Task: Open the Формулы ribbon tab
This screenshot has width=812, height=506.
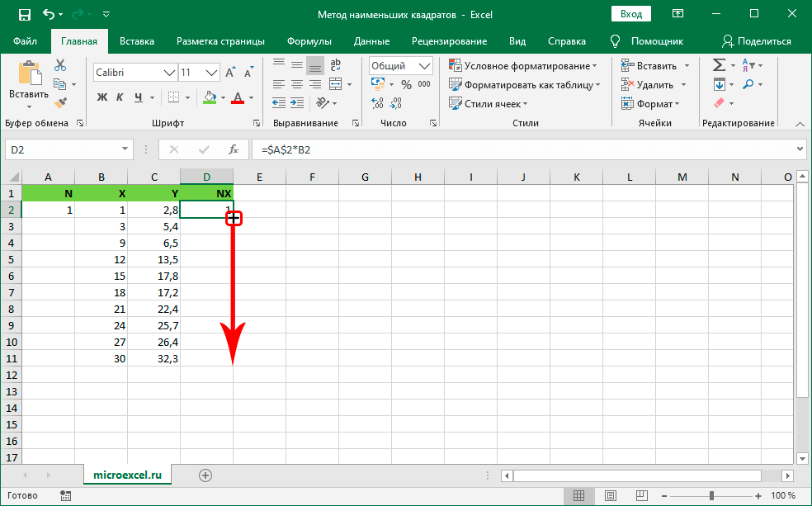Action: pos(309,41)
